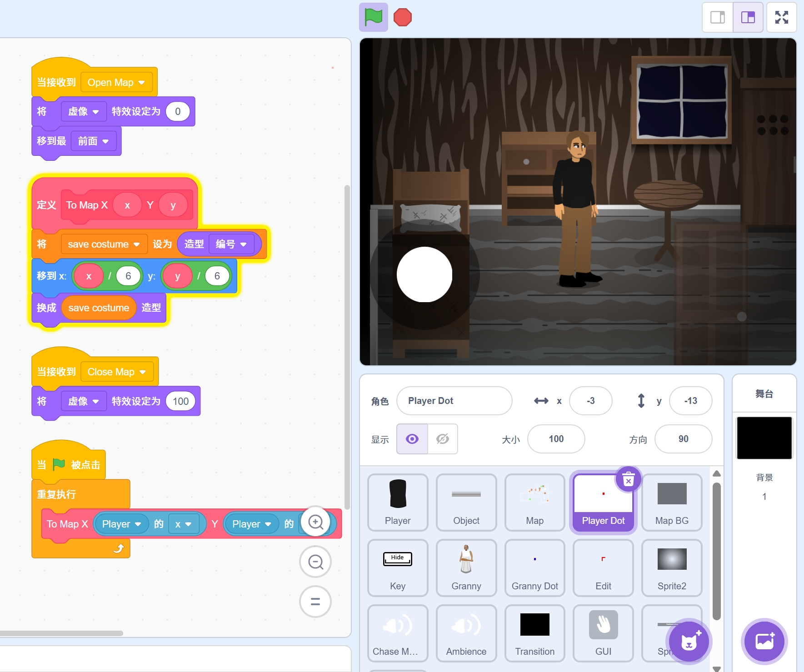Hide the sprite with crossed-eye toggle
This screenshot has height=672, width=804.
(x=442, y=439)
